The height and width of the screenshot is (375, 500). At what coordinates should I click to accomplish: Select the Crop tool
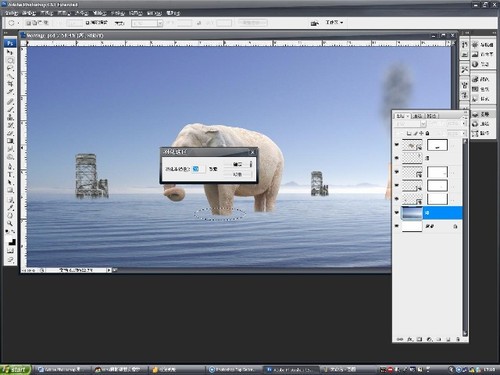pos(10,84)
